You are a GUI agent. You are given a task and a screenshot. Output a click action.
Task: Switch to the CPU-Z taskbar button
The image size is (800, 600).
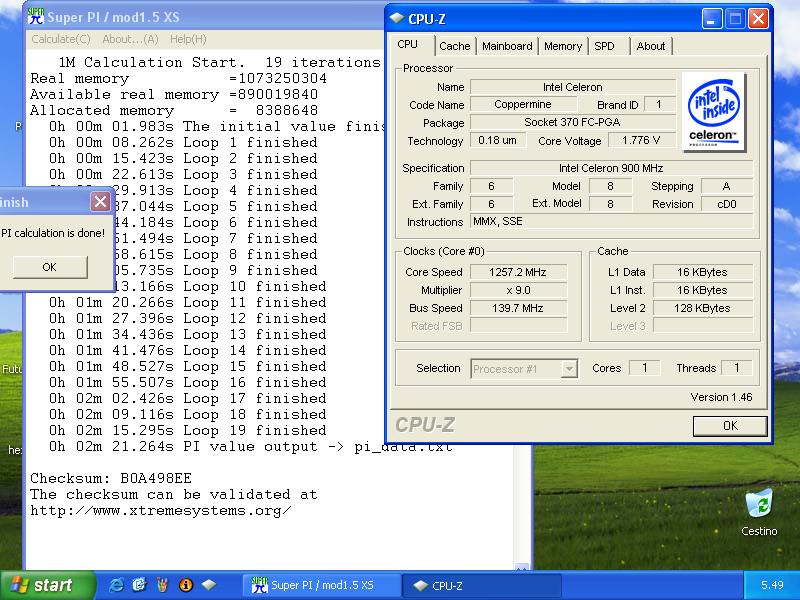482,585
